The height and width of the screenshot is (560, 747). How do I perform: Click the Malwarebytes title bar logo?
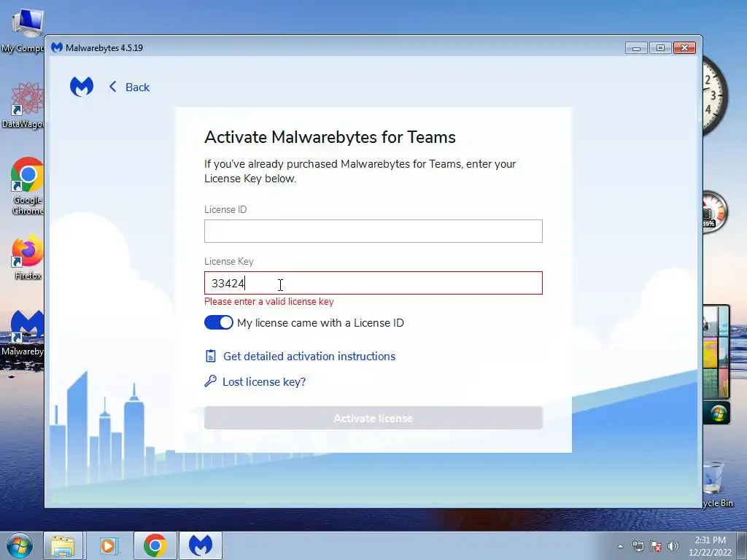[57, 47]
